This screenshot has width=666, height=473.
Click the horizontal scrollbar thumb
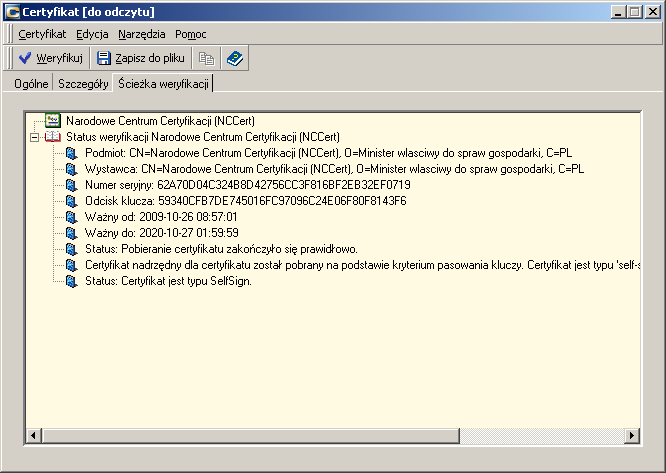[x=251, y=436]
